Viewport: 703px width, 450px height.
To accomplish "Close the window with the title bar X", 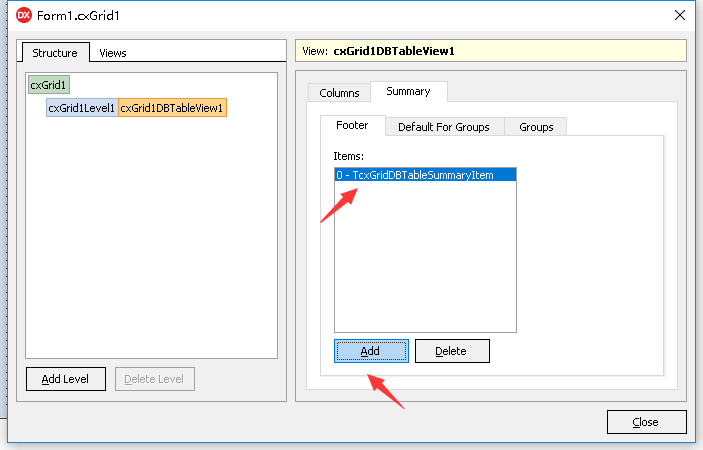I will (679, 15).
